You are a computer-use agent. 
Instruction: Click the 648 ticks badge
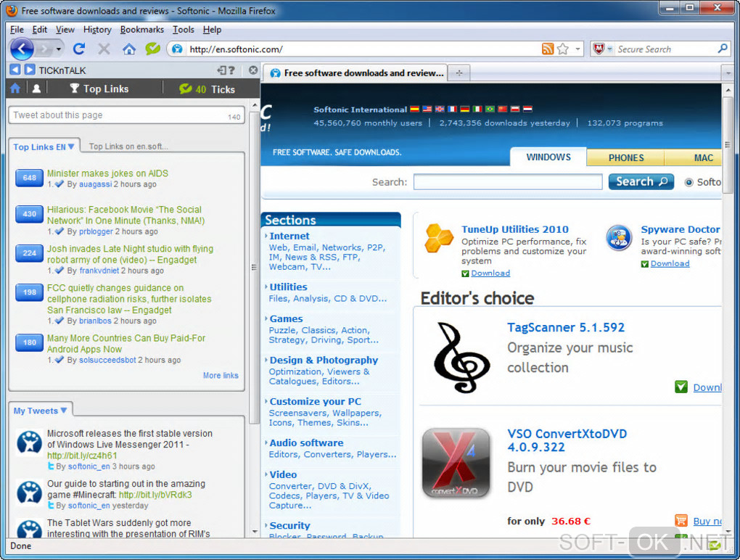click(29, 178)
